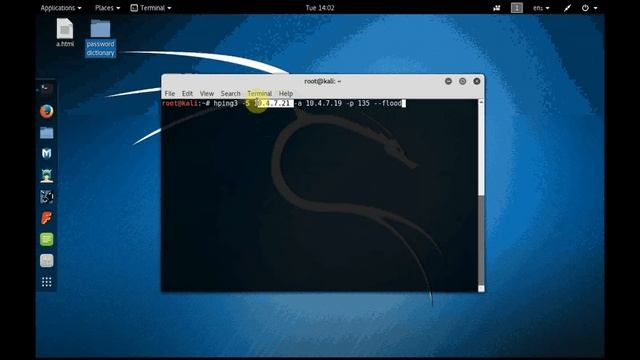Viewport: 640px width, 360px height.
Task: Open the Terminal app menu in top bar
Action: (x=151, y=8)
